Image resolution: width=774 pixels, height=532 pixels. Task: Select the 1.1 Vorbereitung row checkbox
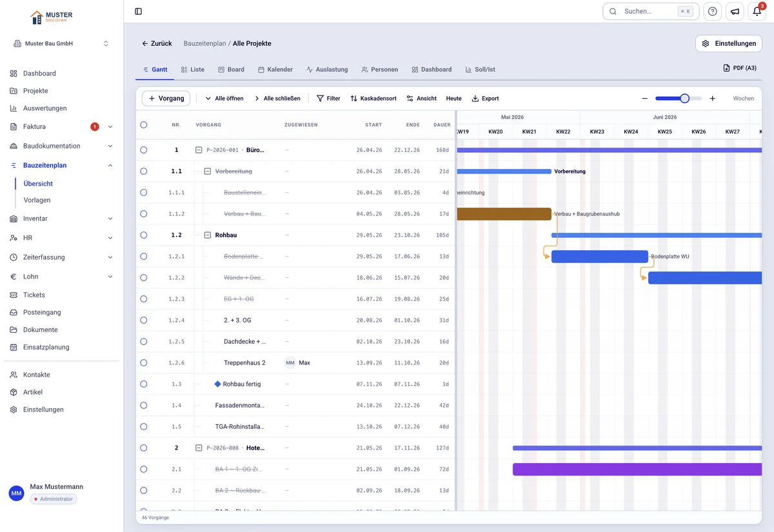(x=143, y=171)
